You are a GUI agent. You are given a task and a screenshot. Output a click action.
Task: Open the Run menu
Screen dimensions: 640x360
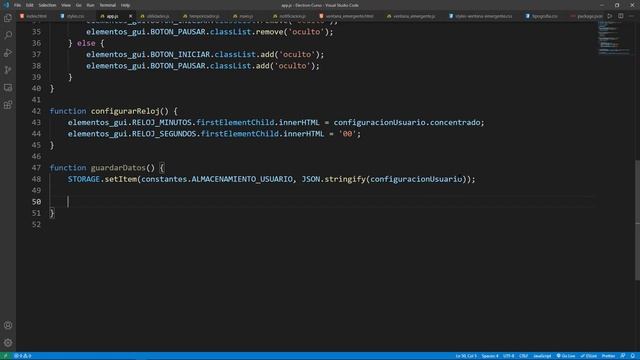point(90,5)
